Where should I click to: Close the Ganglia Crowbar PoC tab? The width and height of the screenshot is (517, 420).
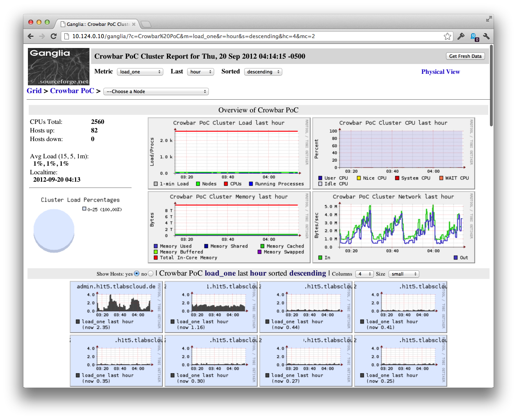[134, 24]
